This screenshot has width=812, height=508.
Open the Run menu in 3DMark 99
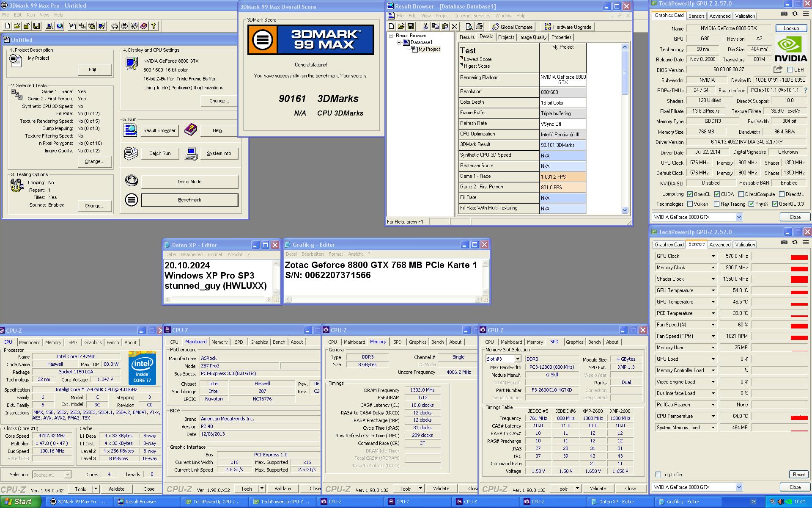[x=31, y=15]
